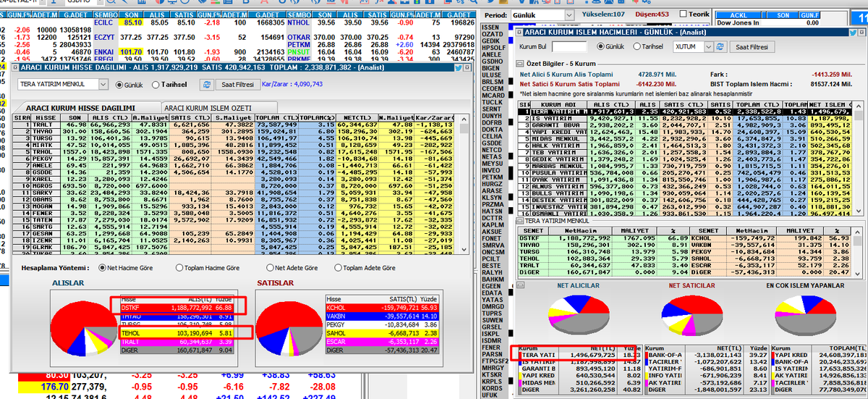Collapse the pie charts section expander
Screen dimensions: 868x399
click(522, 285)
